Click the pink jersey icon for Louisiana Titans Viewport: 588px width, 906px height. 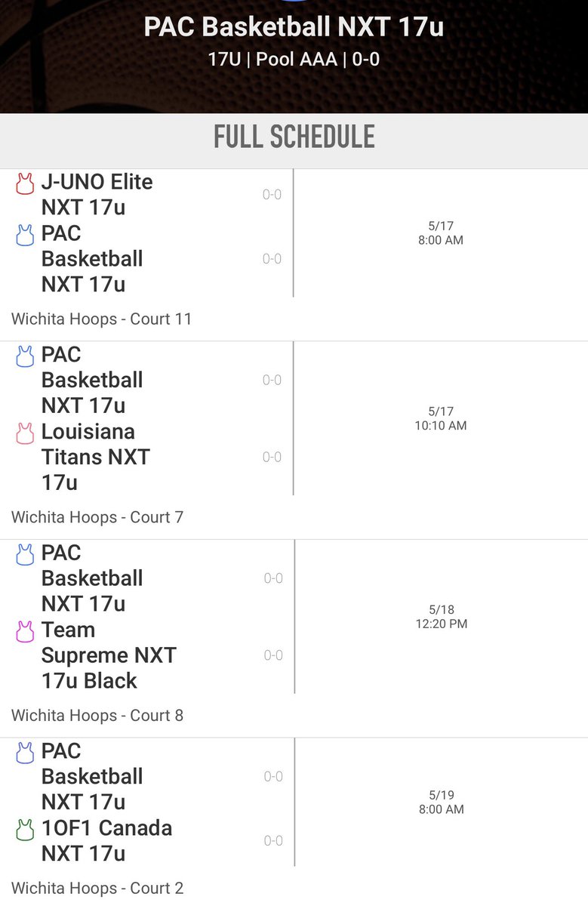pyautogui.click(x=26, y=433)
